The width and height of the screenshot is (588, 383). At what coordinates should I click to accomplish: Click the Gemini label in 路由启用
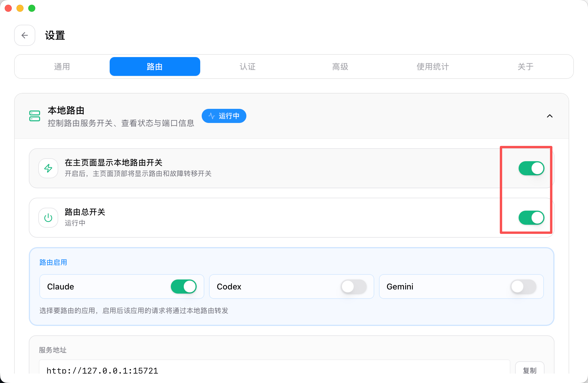(x=400, y=287)
